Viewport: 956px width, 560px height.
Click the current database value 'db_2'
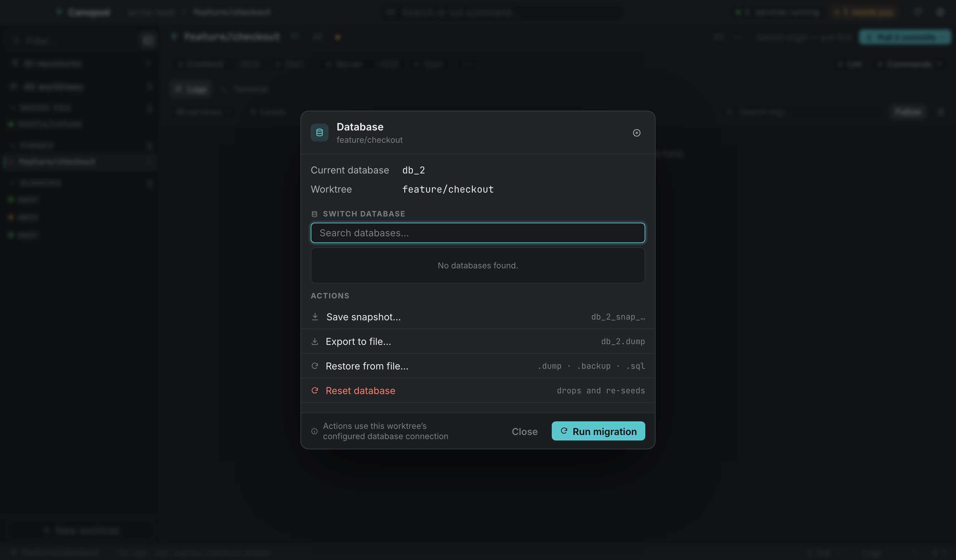413,170
